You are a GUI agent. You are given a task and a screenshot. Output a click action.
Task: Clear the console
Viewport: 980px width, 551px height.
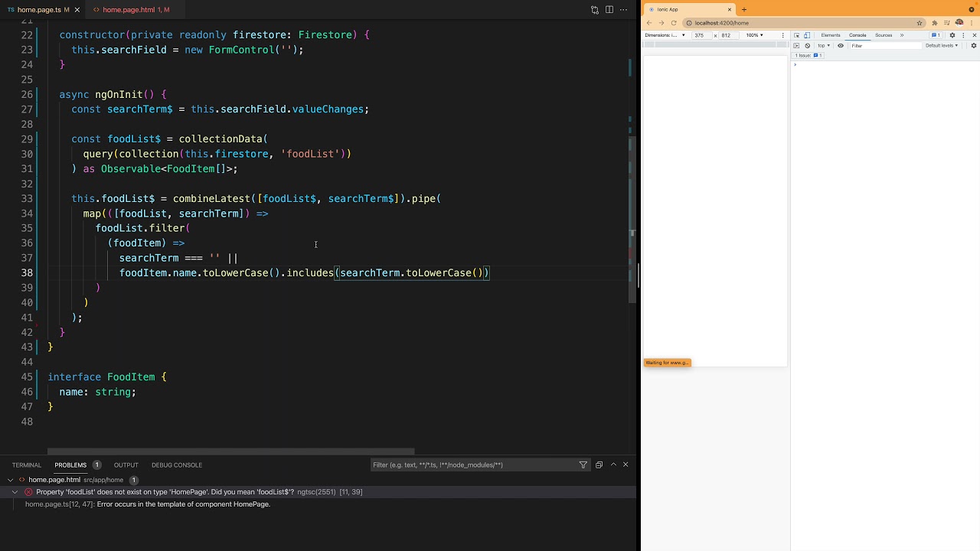coord(807,46)
